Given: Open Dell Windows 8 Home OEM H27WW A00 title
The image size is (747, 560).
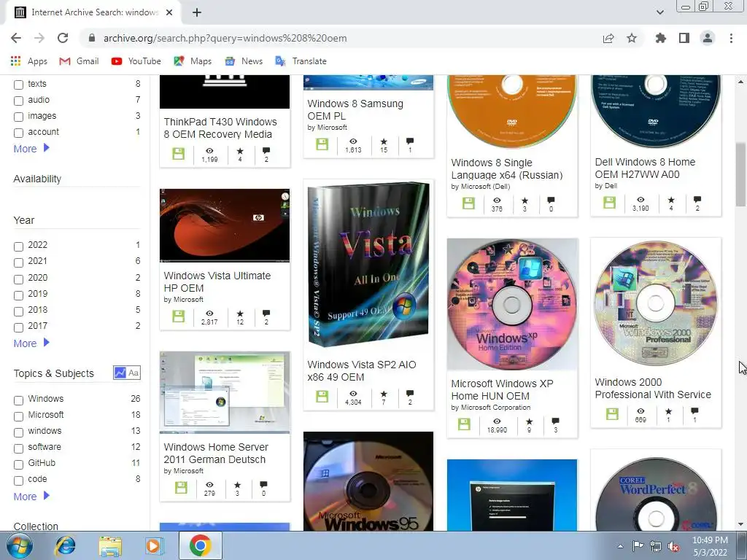Looking at the screenshot, I should (645, 168).
